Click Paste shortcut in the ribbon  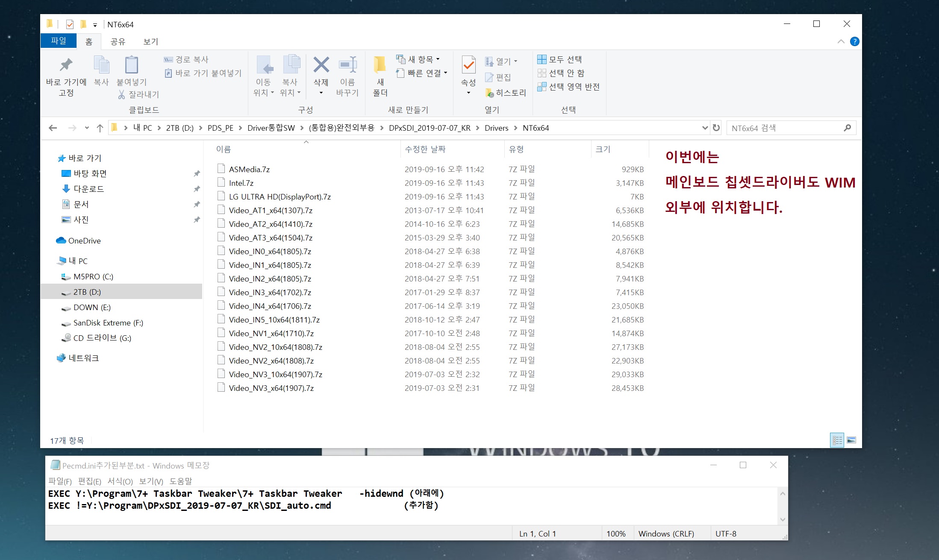tap(203, 73)
